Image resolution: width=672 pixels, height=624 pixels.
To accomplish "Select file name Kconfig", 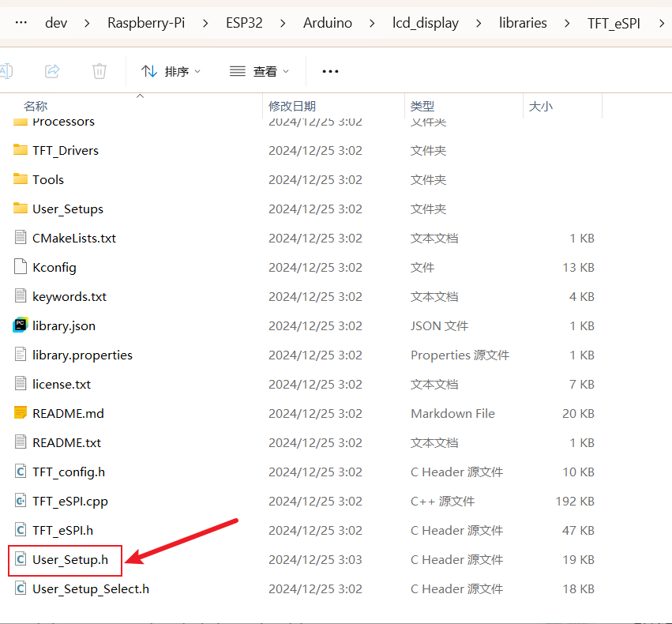I will [x=54, y=268].
